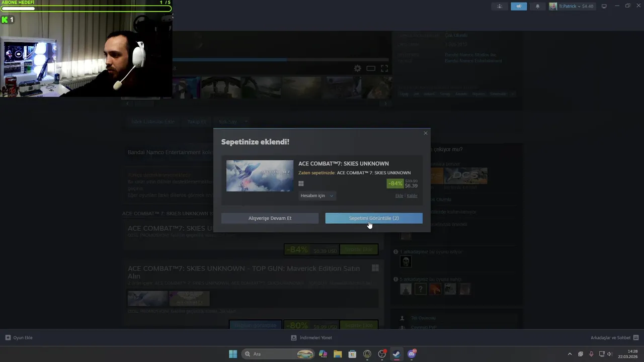Toggle theater mode icon on video player
The width and height of the screenshot is (644, 362).
pyautogui.click(x=371, y=68)
